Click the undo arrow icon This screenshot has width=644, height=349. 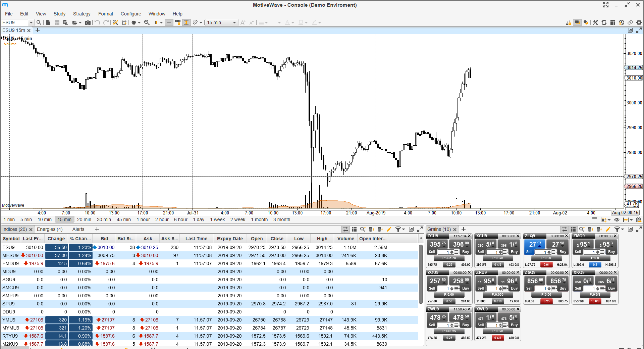click(x=97, y=22)
